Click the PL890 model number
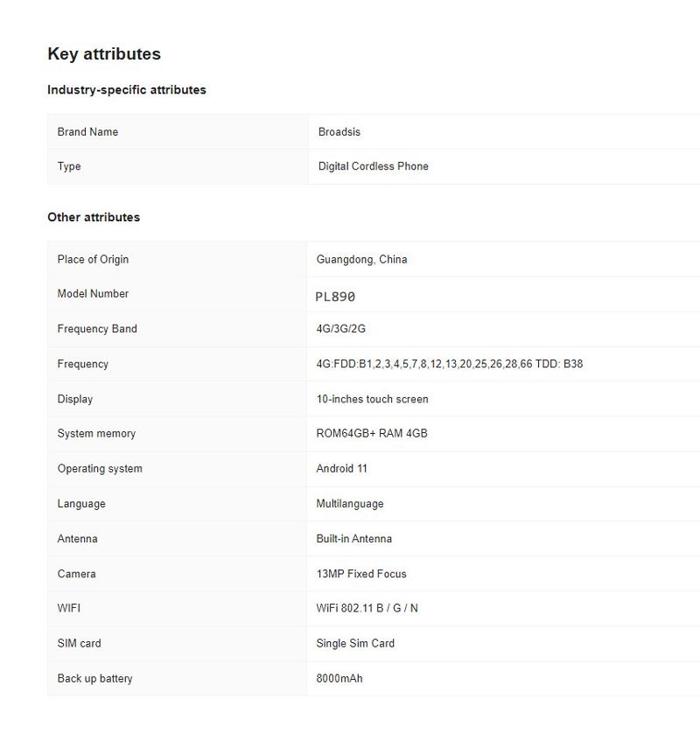The height and width of the screenshot is (741, 700). click(x=335, y=297)
